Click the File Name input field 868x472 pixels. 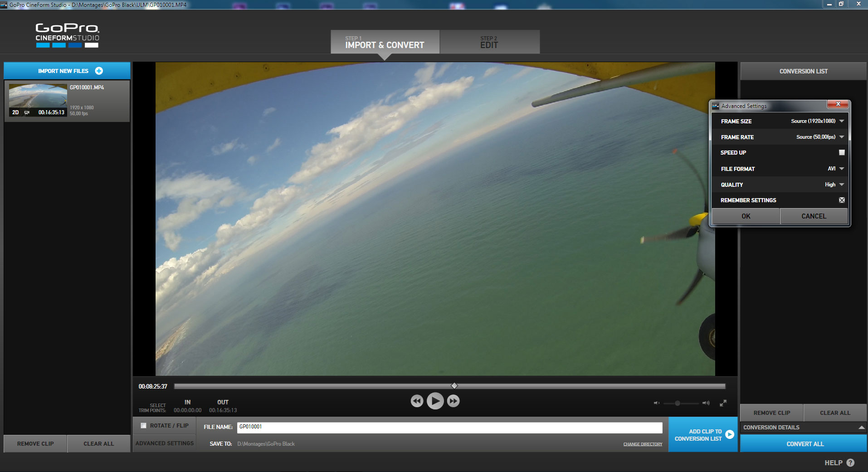[x=449, y=427]
